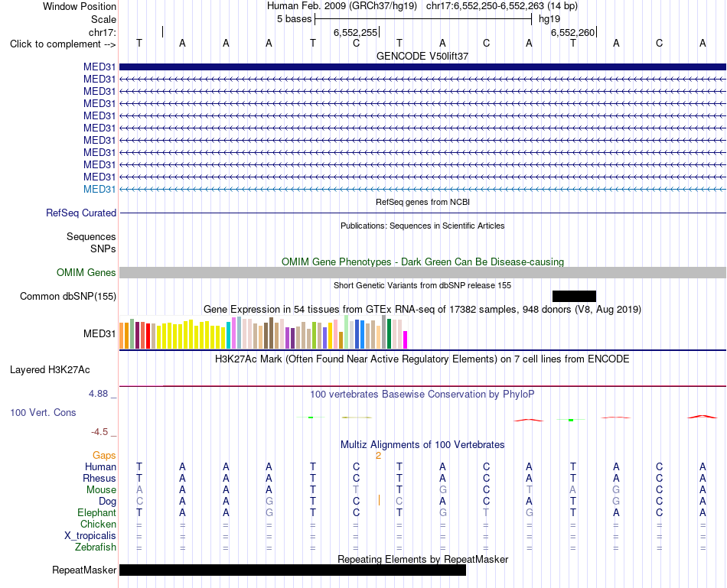The image size is (727, 588).
Task: Click the Window Position label
Action: 80,6
